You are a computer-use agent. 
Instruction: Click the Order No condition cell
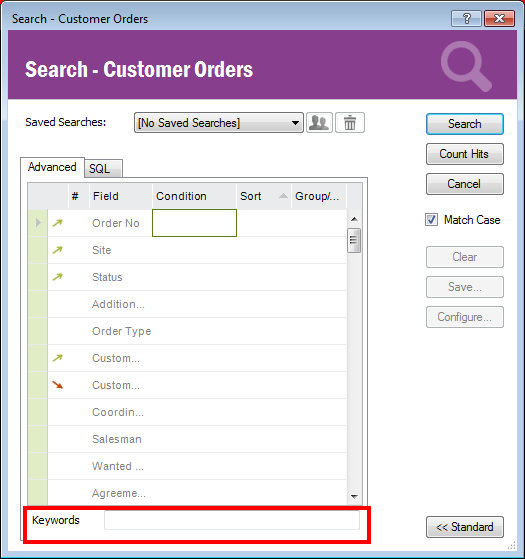(194, 223)
